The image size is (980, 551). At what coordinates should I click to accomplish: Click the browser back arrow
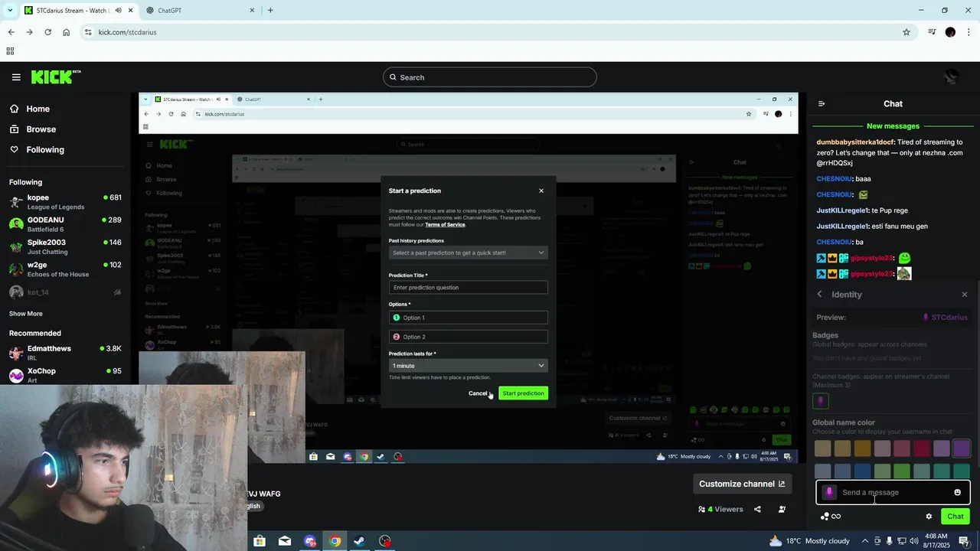(x=11, y=32)
